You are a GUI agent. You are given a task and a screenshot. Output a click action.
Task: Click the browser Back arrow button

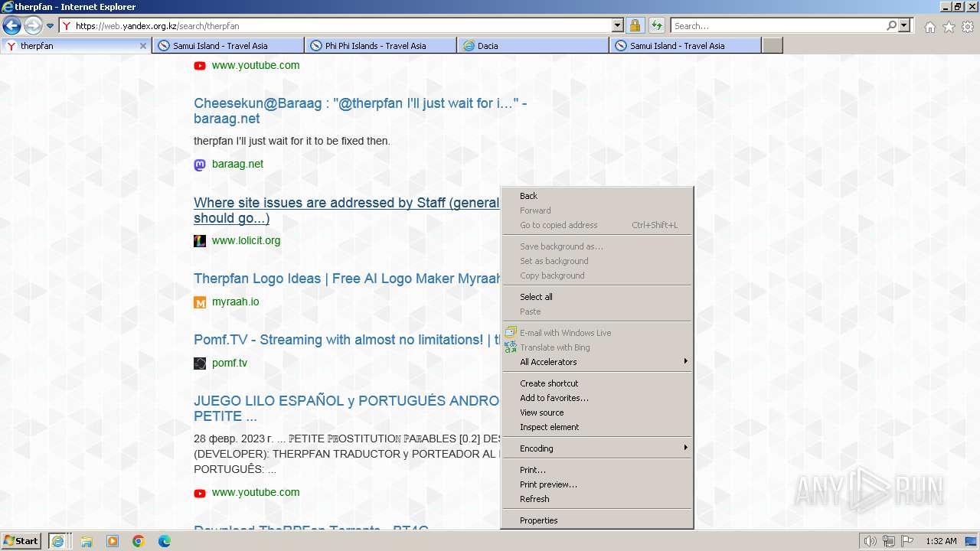tap(11, 25)
